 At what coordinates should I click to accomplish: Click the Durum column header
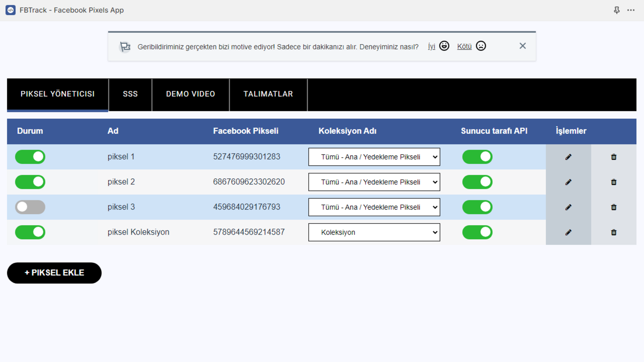click(x=30, y=131)
